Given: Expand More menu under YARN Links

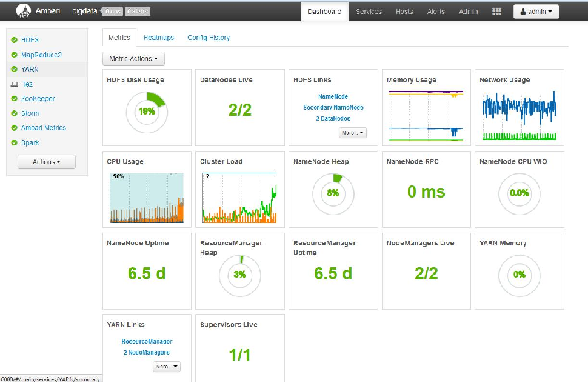Looking at the screenshot, I should point(167,367).
